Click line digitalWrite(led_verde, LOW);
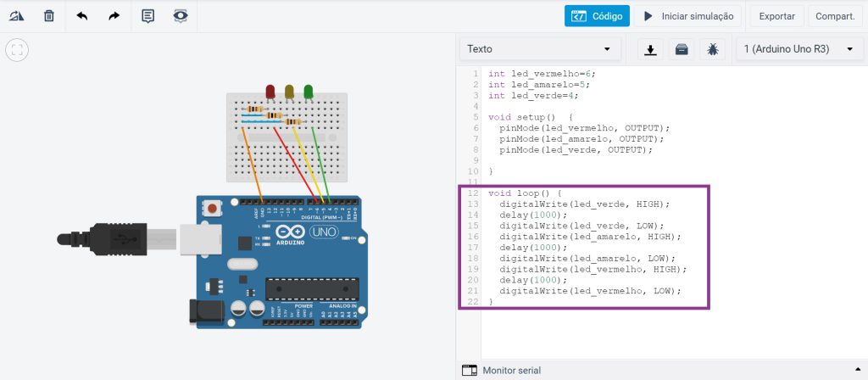Viewport: 868px width, 380px height. click(581, 226)
